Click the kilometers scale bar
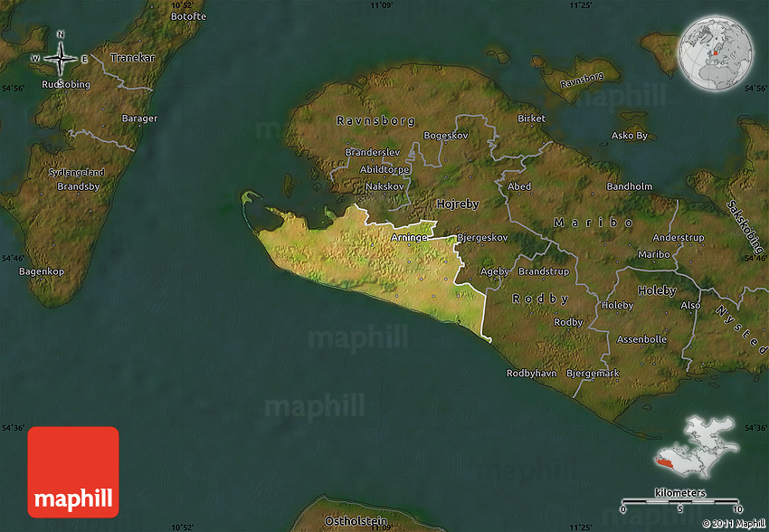 point(681,499)
